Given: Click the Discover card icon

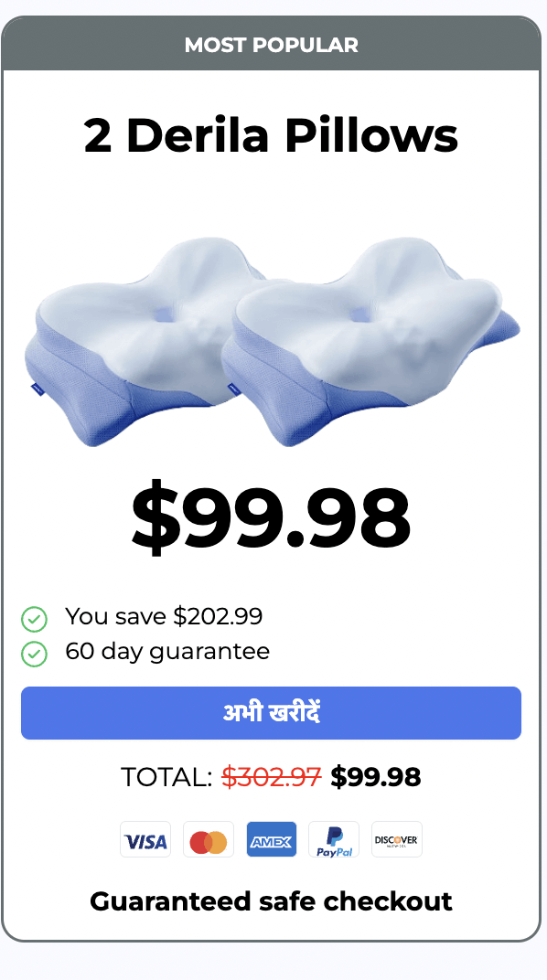Looking at the screenshot, I should tap(397, 839).
